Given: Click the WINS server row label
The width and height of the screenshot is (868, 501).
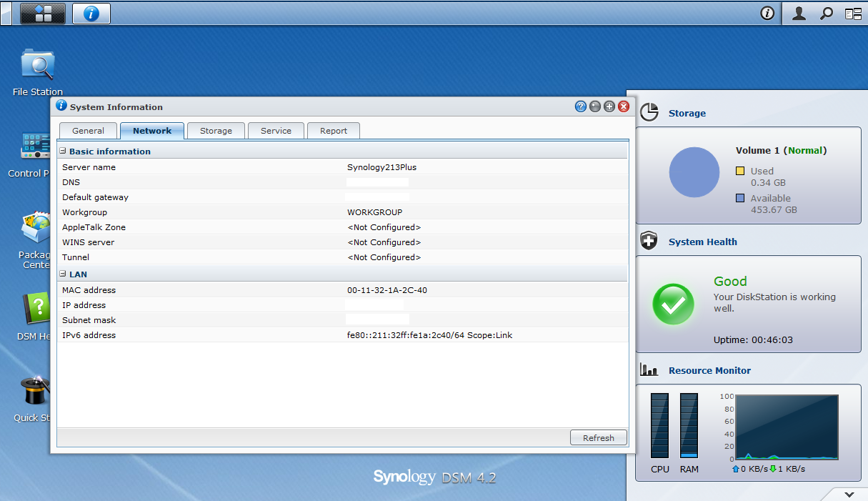Looking at the screenshot, I should click(x=88, y=242).
